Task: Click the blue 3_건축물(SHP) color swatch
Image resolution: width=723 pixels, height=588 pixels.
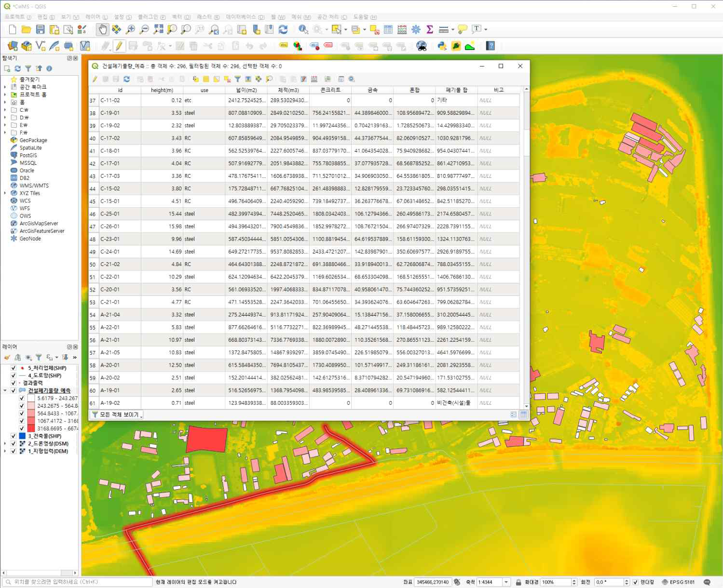Action: pos(22,436)
